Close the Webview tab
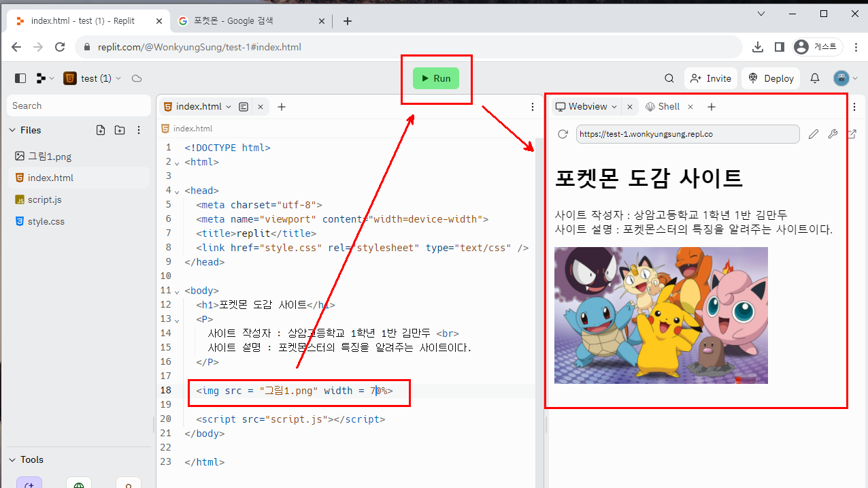This screenshot has height=488, width=868. point(630,106)
